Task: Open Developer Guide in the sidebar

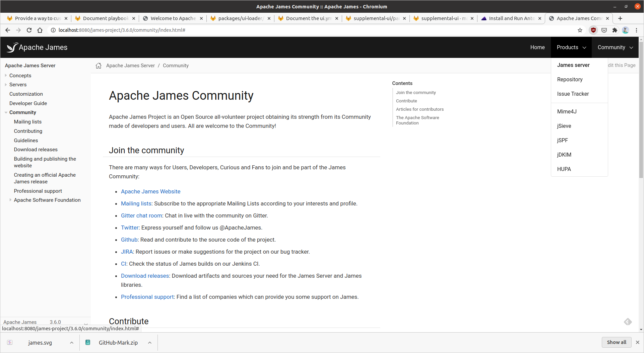Action: tap(28, 103)
